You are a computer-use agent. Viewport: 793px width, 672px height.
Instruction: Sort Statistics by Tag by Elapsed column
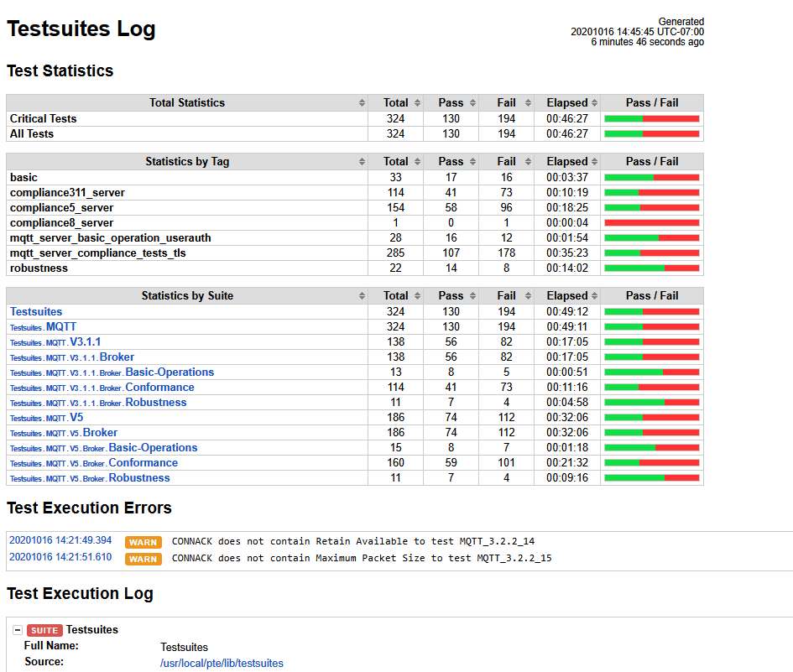[x=567, y=161]
